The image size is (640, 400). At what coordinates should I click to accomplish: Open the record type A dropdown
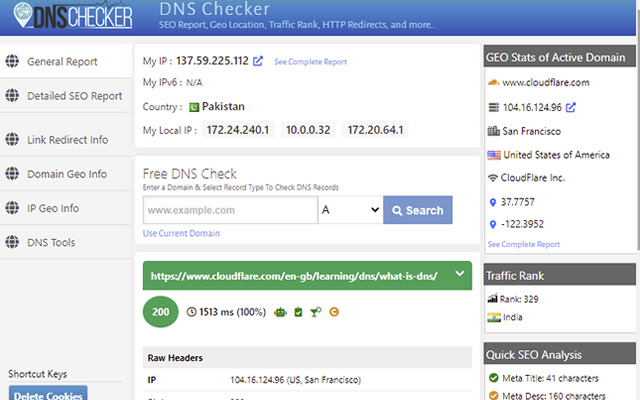351,210
